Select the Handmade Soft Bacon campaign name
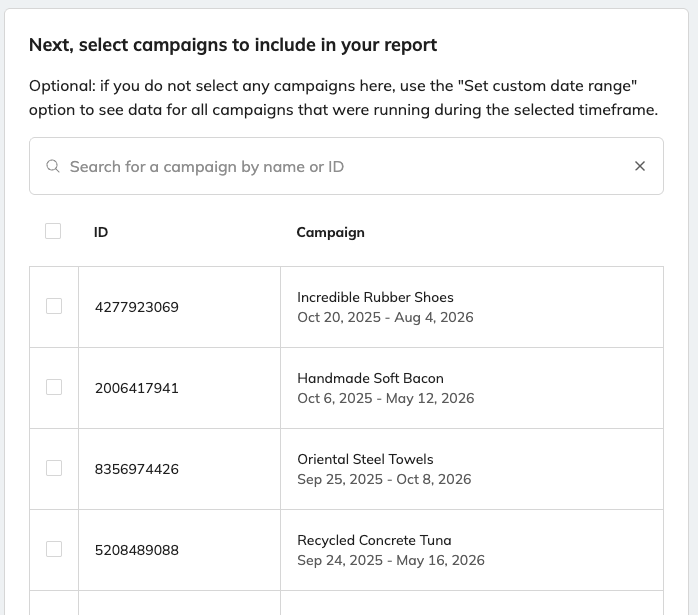Image resolution: width=698 pixels, height=615 pixels. point(370,378)
